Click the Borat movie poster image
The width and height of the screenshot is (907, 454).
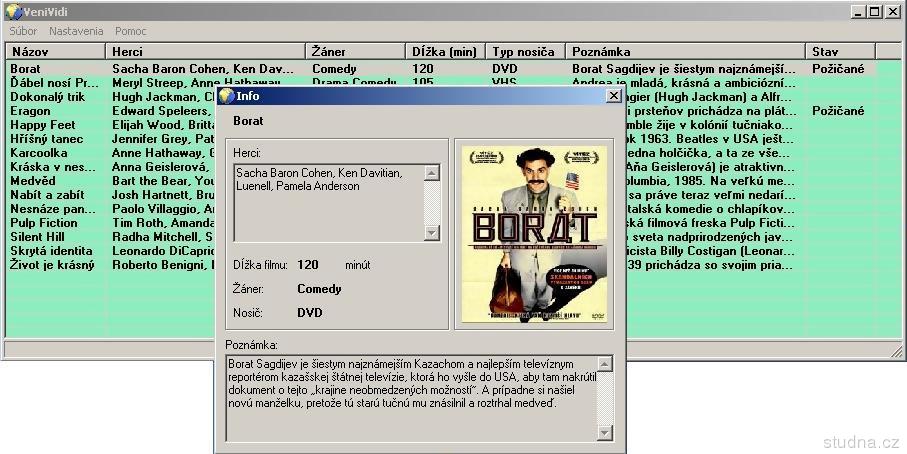533,234
